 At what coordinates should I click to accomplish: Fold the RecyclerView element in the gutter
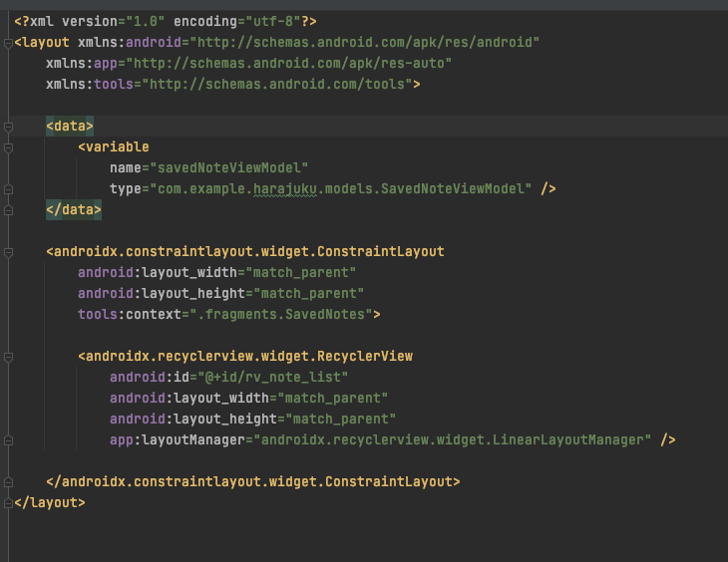click(x=8, y=357)
